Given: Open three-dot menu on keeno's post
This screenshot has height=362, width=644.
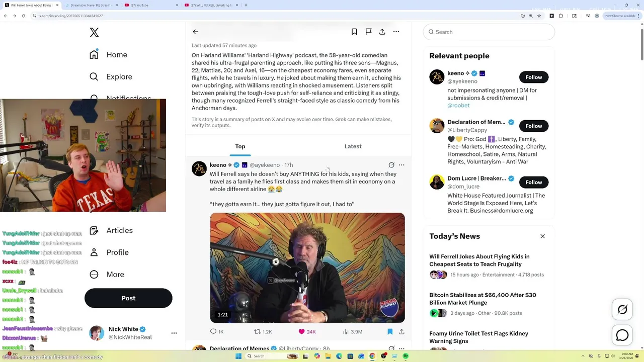Looking at the screenshot, I should point(401,165).
